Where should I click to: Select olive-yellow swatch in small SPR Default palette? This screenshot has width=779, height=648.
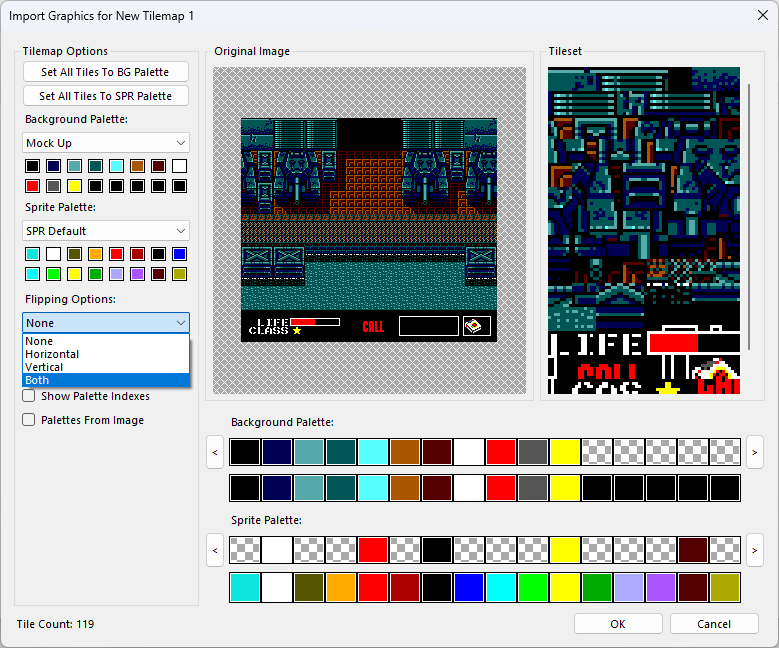(x=179, y=274)
